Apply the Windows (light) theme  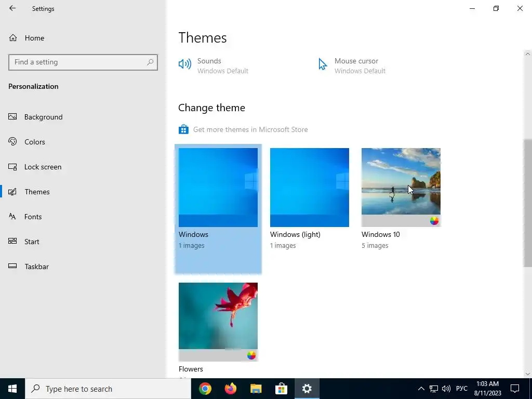(x=310, y=187)
